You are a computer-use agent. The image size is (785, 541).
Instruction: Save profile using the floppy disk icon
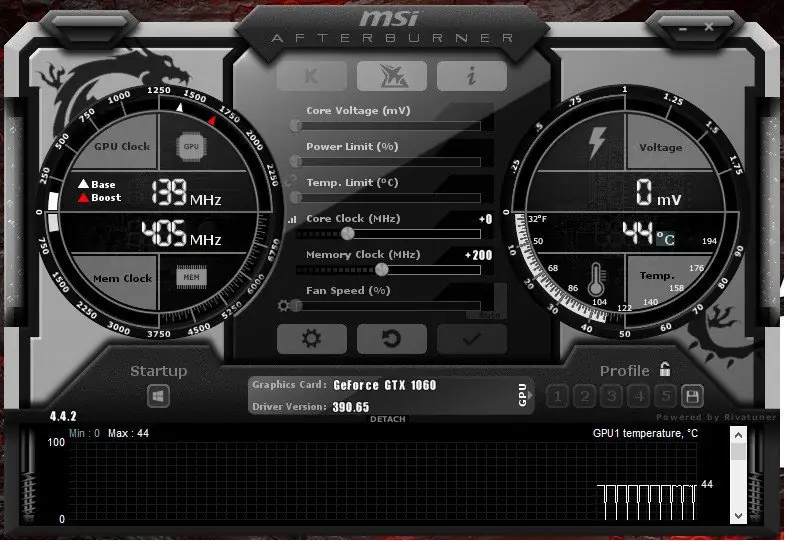(x=692, y=397)
